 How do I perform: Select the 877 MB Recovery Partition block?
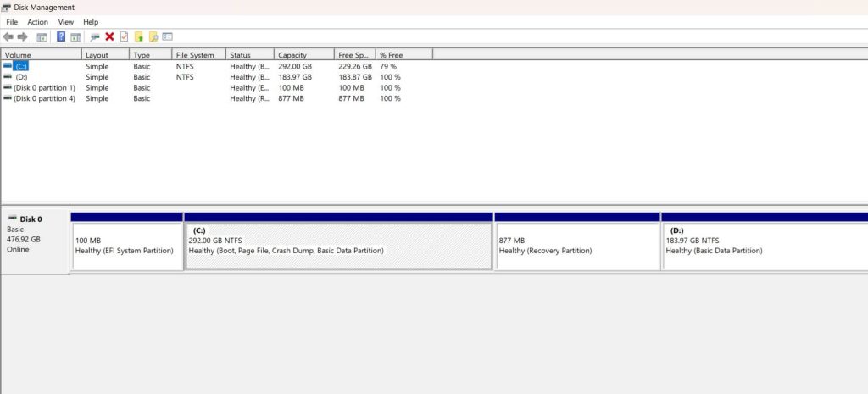tap(576, 246)
